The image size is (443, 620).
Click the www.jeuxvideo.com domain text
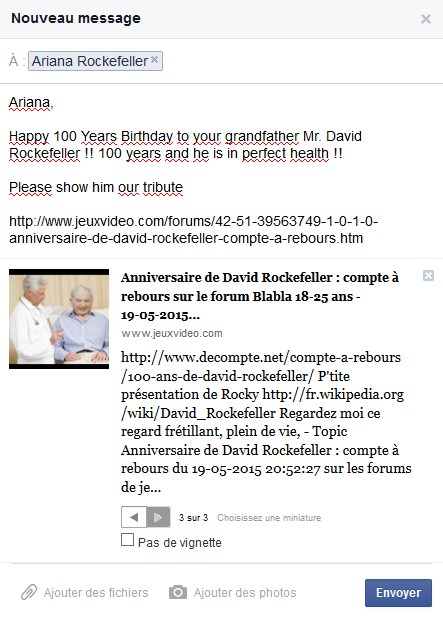[x=172, y=333]
